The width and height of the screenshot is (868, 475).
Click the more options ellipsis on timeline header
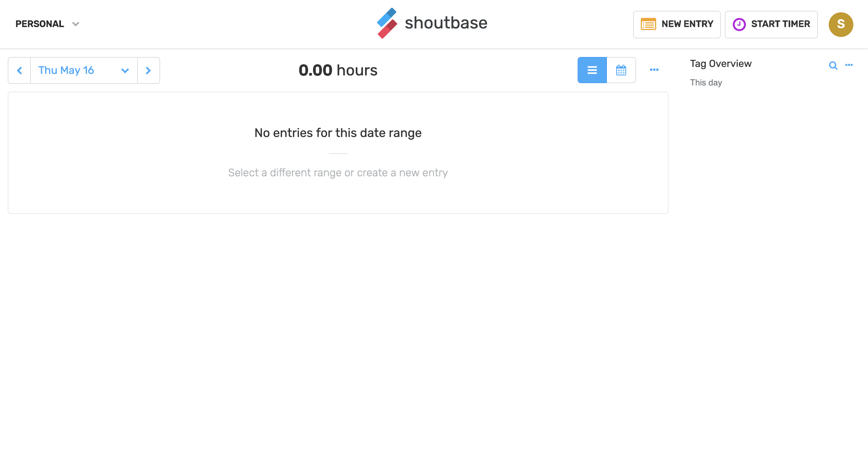pyautogui.click(x=655, y=70)
